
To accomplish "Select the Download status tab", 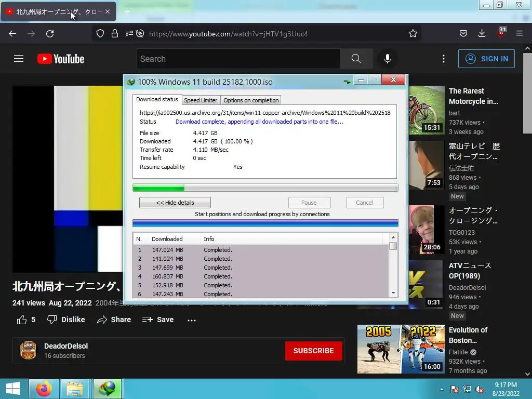I will (157, 99).
